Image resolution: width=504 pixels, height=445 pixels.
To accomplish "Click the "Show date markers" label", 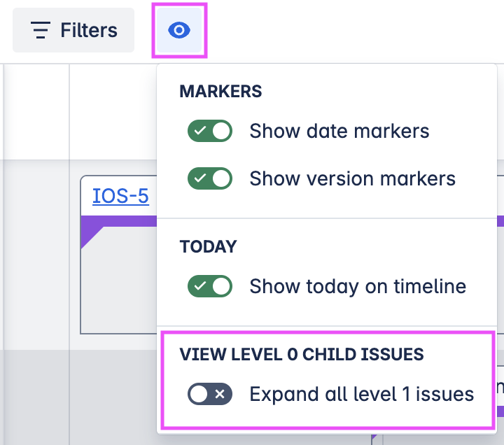I will (x=339, y=131).
